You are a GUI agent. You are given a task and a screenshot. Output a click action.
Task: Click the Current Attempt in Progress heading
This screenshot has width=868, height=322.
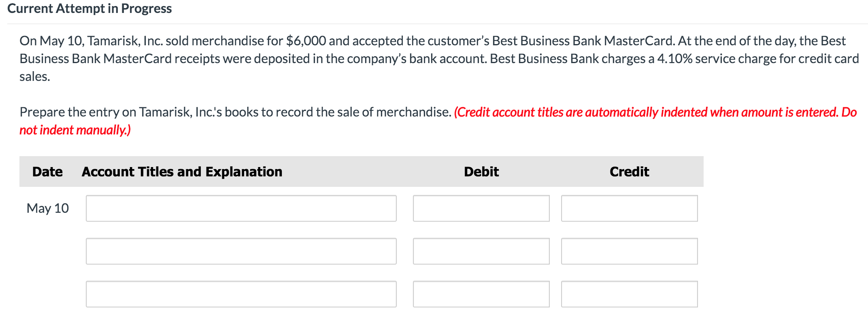(90, 8)
